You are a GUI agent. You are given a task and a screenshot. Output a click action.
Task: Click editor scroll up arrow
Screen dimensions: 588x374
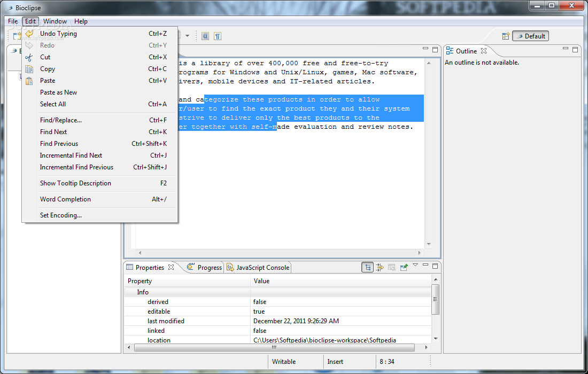(429, 64)
